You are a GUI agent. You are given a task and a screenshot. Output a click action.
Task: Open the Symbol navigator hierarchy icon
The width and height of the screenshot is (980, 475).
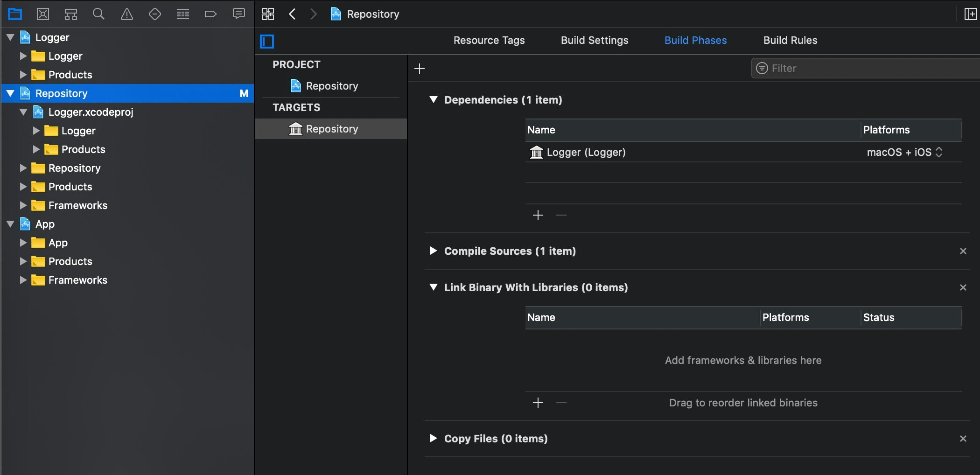click(x=71, y=14)
